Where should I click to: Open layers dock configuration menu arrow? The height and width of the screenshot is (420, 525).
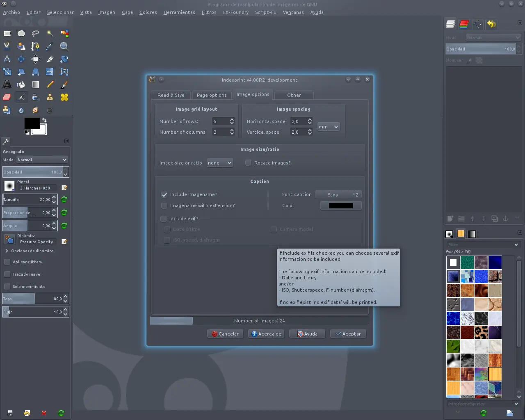(x=520, y=23)
